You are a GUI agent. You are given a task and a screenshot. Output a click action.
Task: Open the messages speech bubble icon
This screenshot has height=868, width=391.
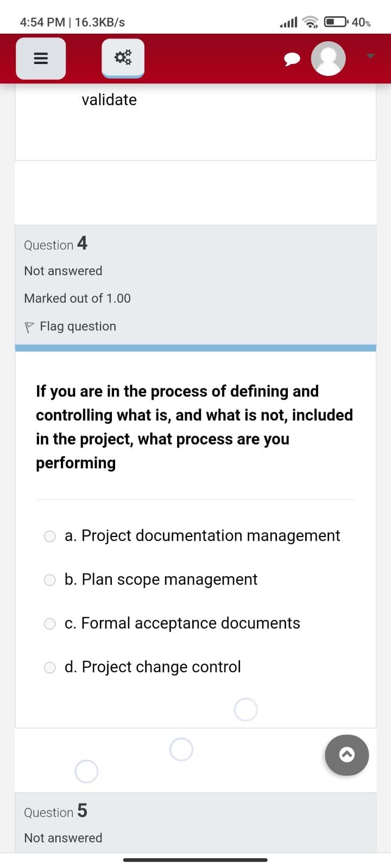point(292,59)
